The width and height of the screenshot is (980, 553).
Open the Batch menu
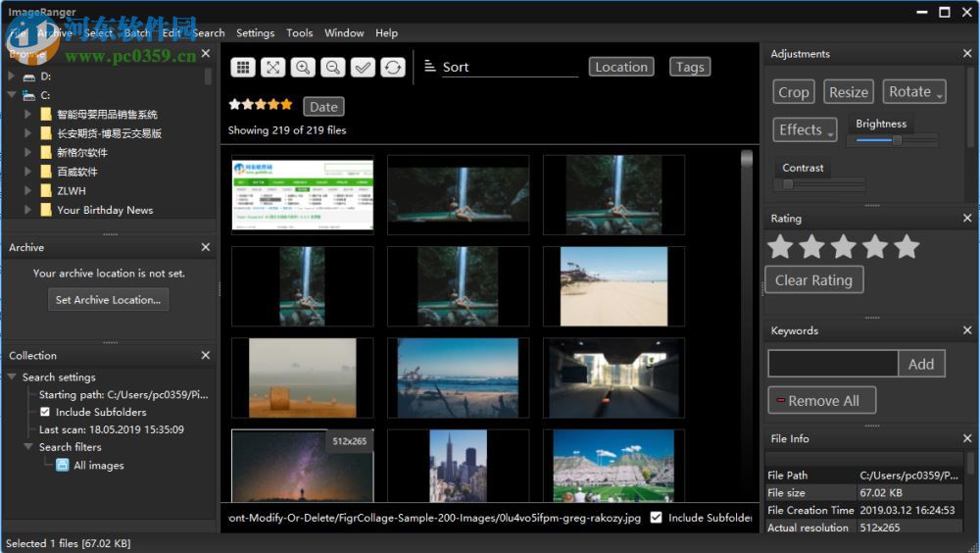point(137,33)
